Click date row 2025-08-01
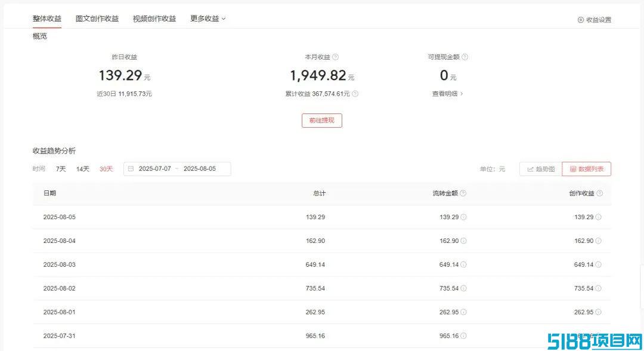The image size is (644, 351). [x=322, y=312]
